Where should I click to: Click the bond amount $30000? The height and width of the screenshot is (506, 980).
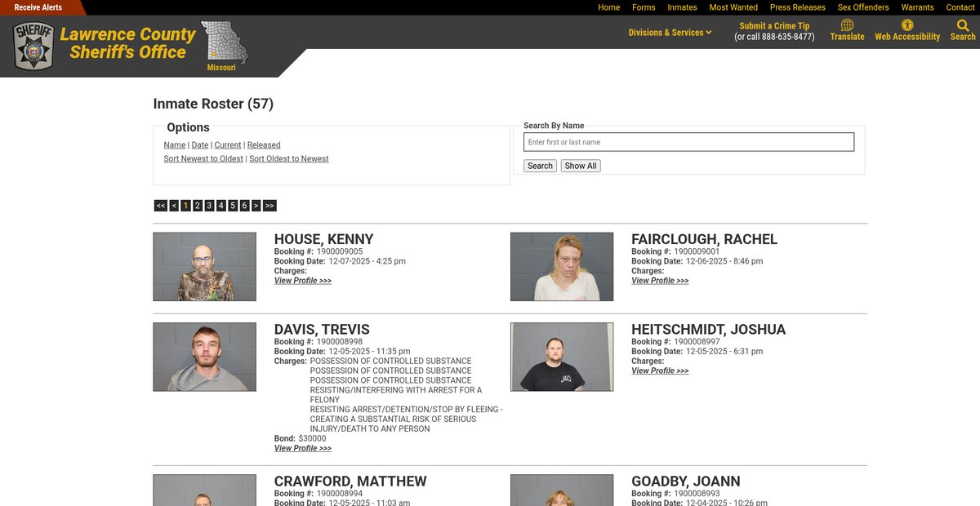(313, 439)
